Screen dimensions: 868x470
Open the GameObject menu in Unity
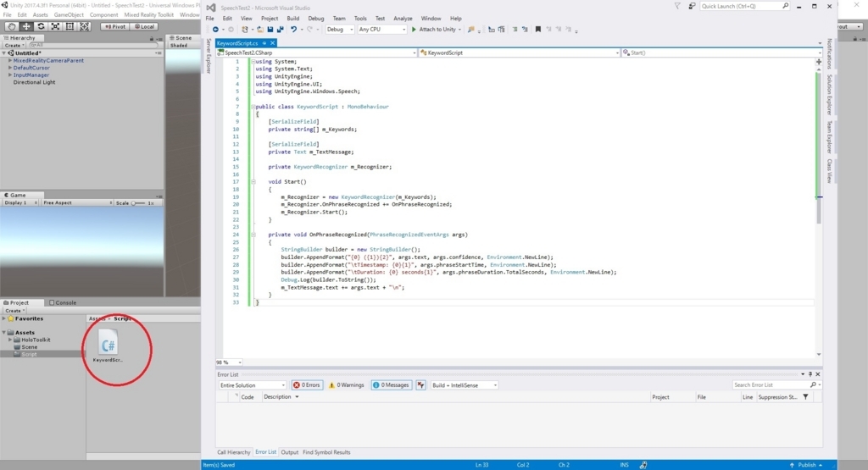tap(69, 15)
